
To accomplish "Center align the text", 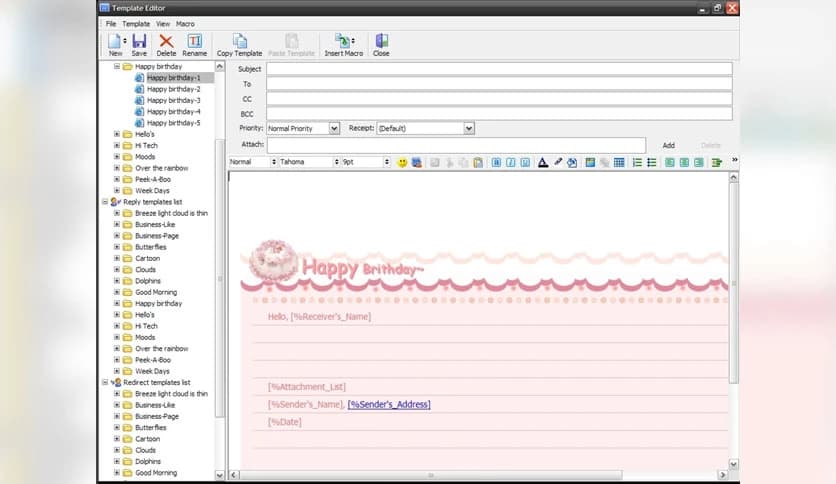I will [684, 163].
